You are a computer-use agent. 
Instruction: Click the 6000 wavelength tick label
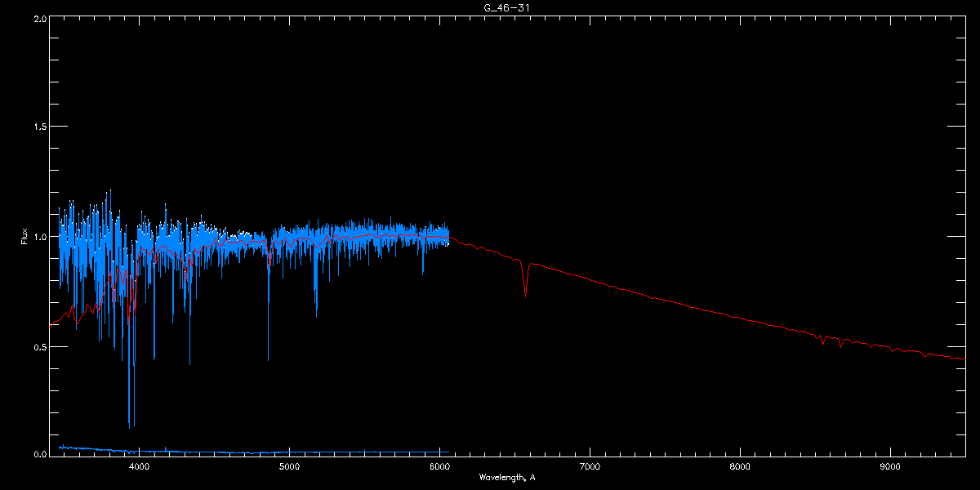click(x=439, y=467)
